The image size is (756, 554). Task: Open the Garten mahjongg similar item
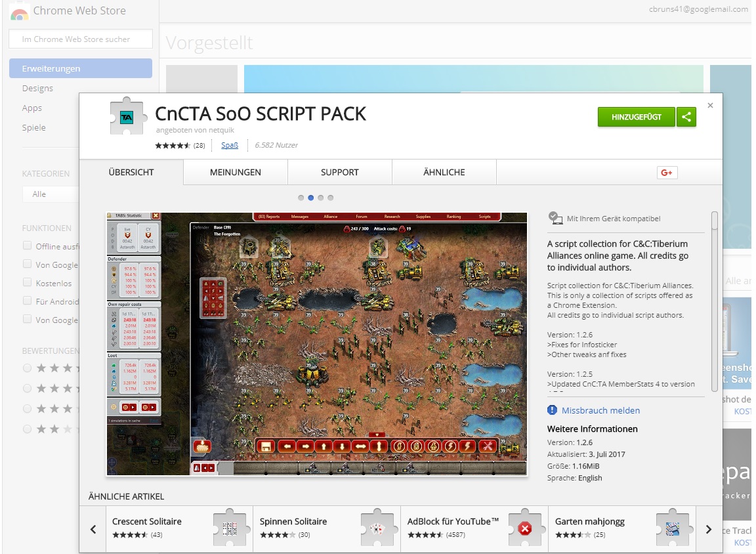pyautogui.click(x=622, y=529)
